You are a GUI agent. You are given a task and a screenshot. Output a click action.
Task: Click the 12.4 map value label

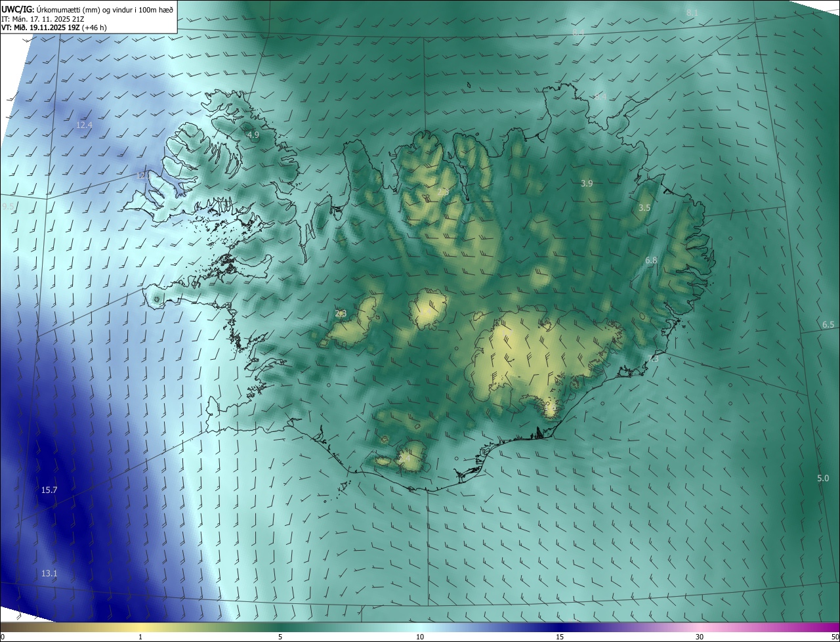click(85, 125)
